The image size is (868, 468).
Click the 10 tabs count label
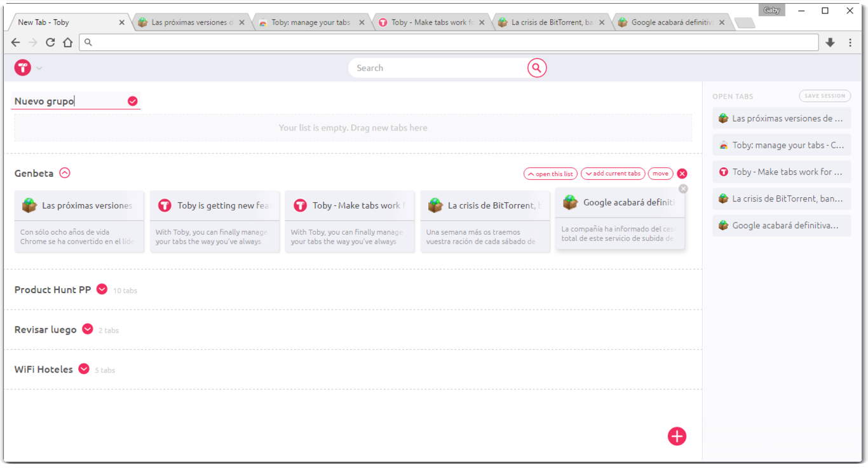(x=125, y=291)
